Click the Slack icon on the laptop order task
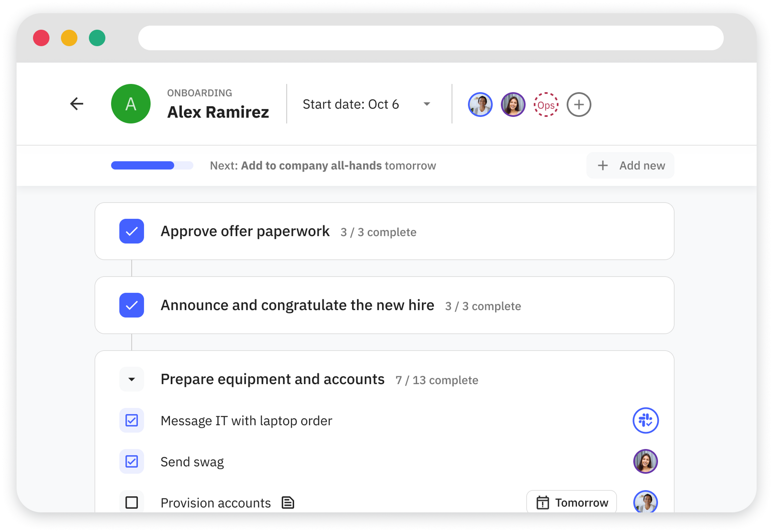This screenshot has height=532, width=773. [x=645, y=420]
